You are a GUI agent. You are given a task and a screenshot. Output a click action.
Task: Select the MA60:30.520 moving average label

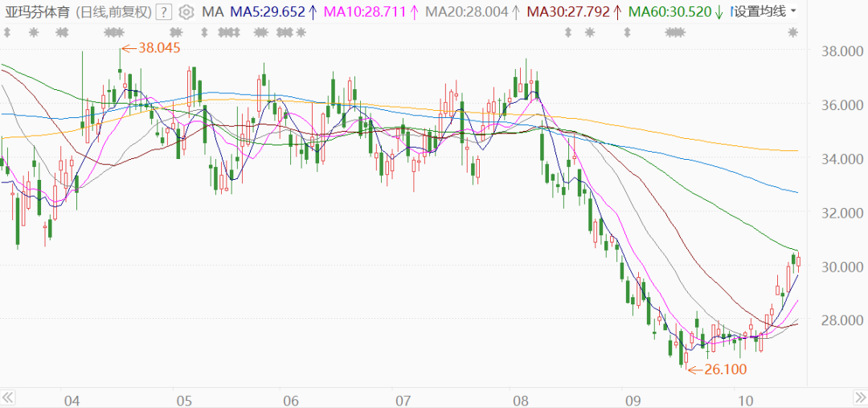tap(669, 11)
